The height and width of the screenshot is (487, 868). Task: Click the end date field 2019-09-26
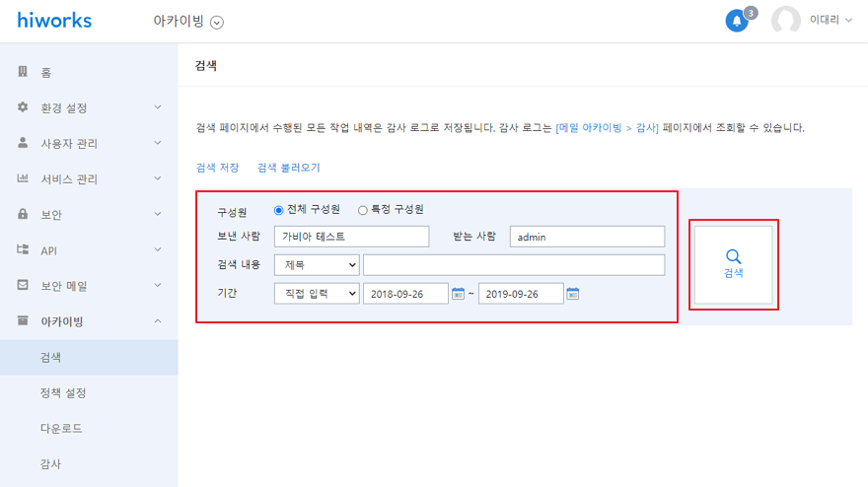[521, 294]
